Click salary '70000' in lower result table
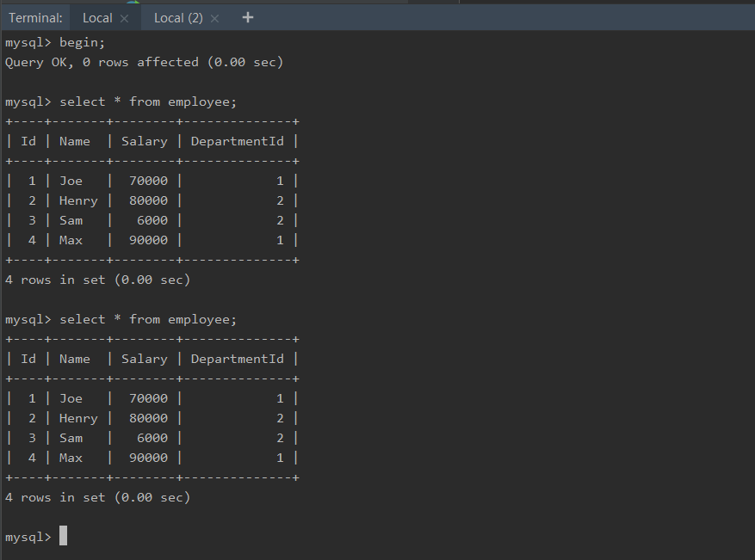This screenshot has height=560, width=755. [x=148, y=398]
